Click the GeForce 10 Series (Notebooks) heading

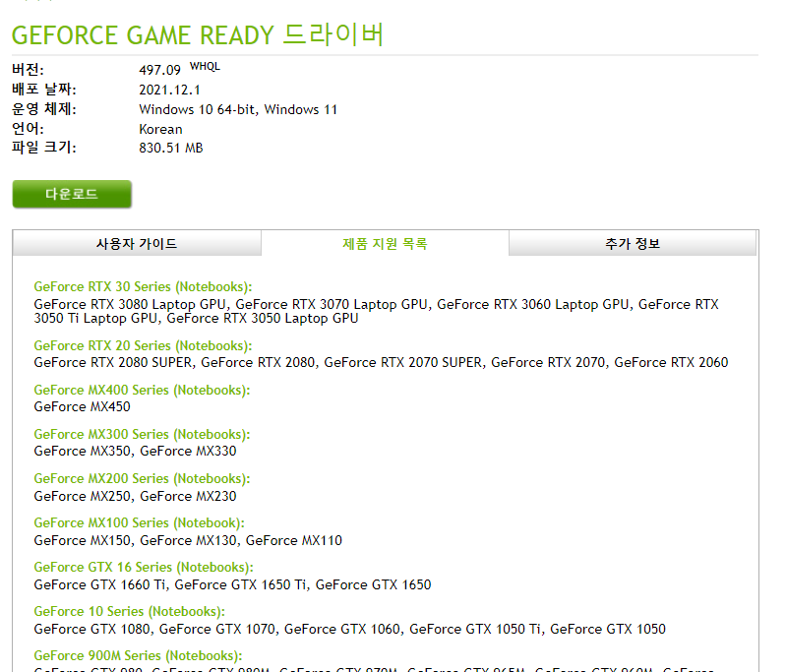tap(129, 611)
